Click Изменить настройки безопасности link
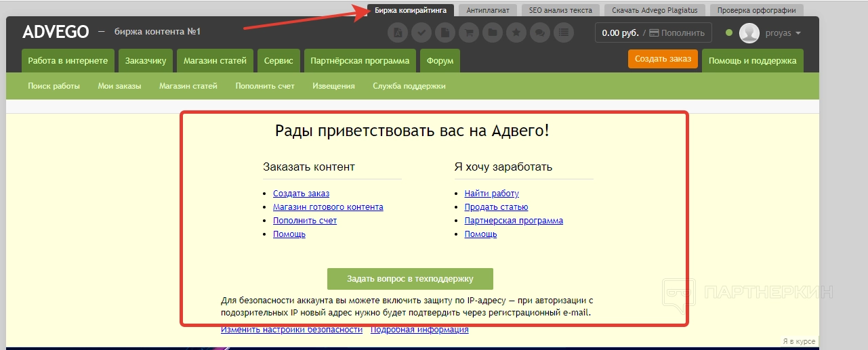 pyautogui.click(x=292, y=330)
